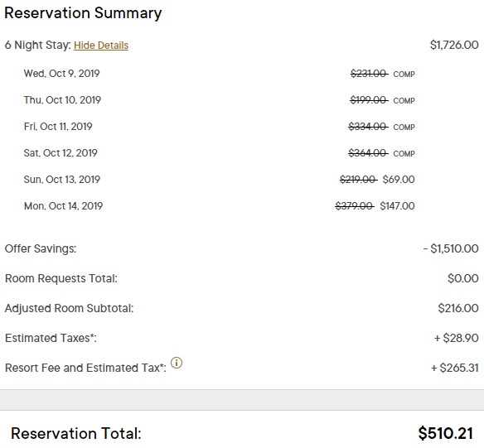
Task: Collapse stay details via Hide Details link
Action: coord(101,46)
